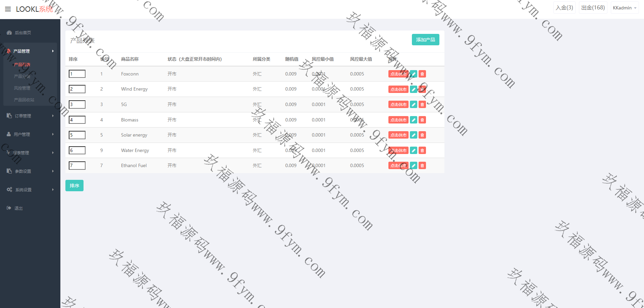Open 风控管理 submenu item
The height and width of the screenshot is (308, 644).
(22, 88)
